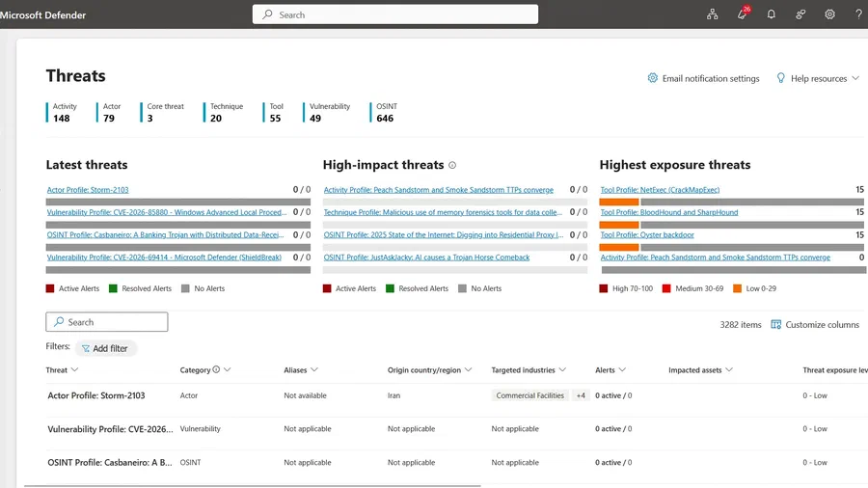Expand the Help resources dropdown chevron
Image resolution: width=868 pixels, height=488 pixels.
(x=855, y=78)
